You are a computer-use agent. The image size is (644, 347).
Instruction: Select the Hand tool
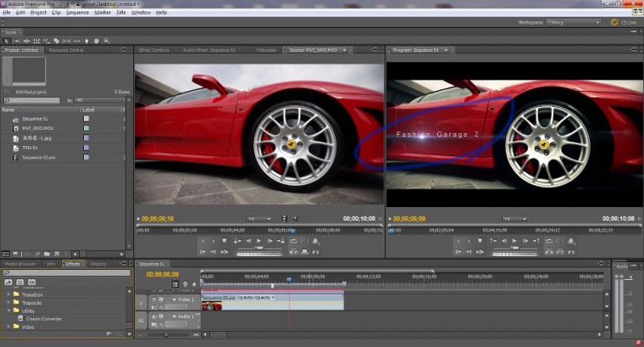tap(97, 40)
